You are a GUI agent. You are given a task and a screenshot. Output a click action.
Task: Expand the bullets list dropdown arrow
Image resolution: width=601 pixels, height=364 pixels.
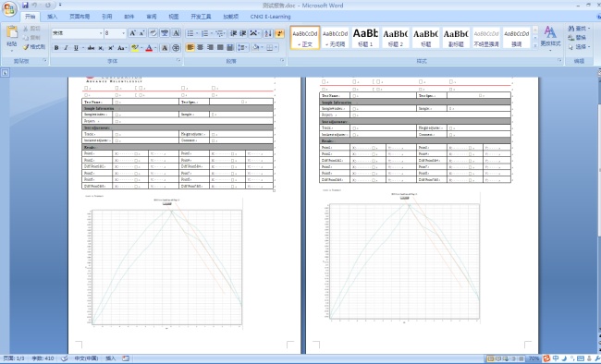197,33
